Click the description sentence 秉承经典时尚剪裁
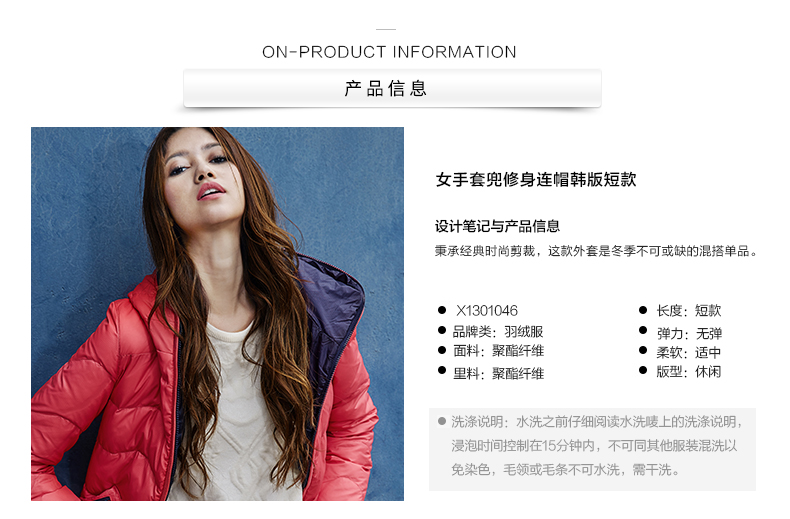 tap(596, 251)
